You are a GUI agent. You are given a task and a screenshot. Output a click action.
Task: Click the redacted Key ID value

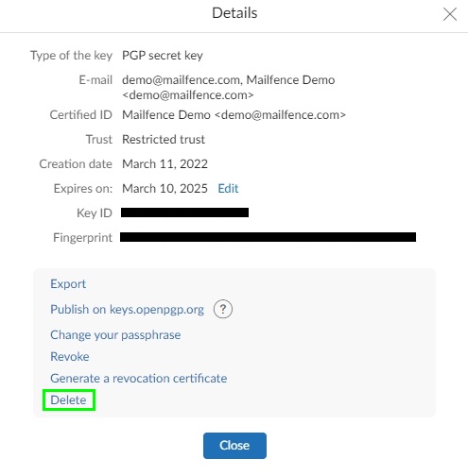[x=184, y=212]
